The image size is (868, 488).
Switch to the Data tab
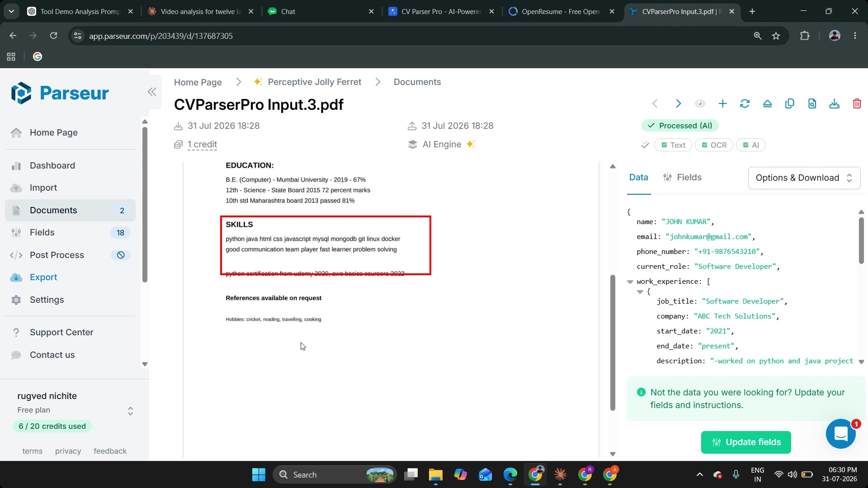638,178
